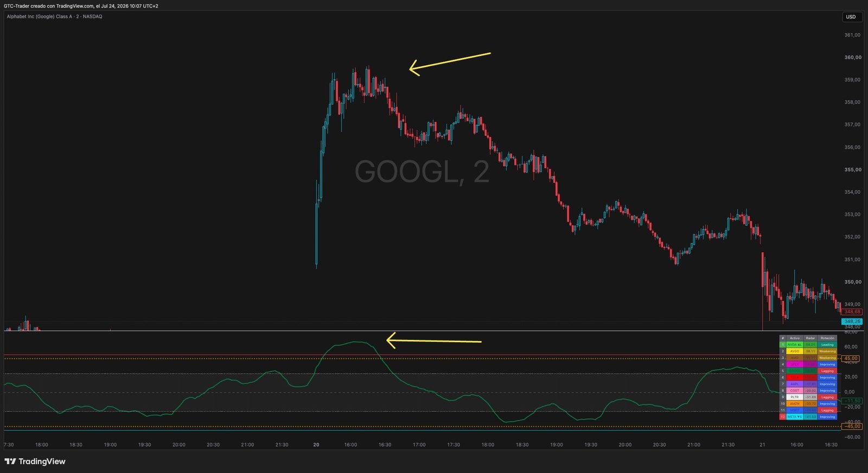The image size is (868, 473).
Task: Select the META cell in the radar table
Action: 795,417
